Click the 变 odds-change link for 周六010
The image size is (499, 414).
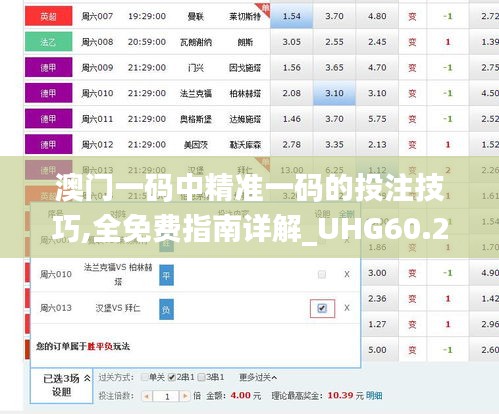coord(412,93)
